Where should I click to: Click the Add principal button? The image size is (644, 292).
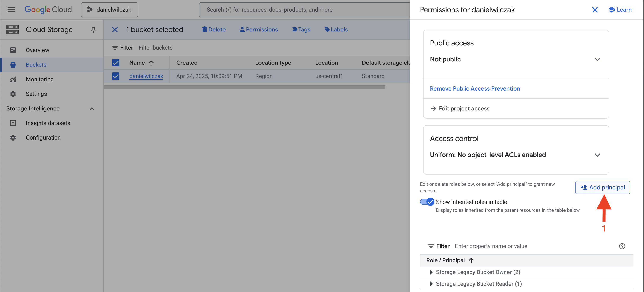point(603,187)
